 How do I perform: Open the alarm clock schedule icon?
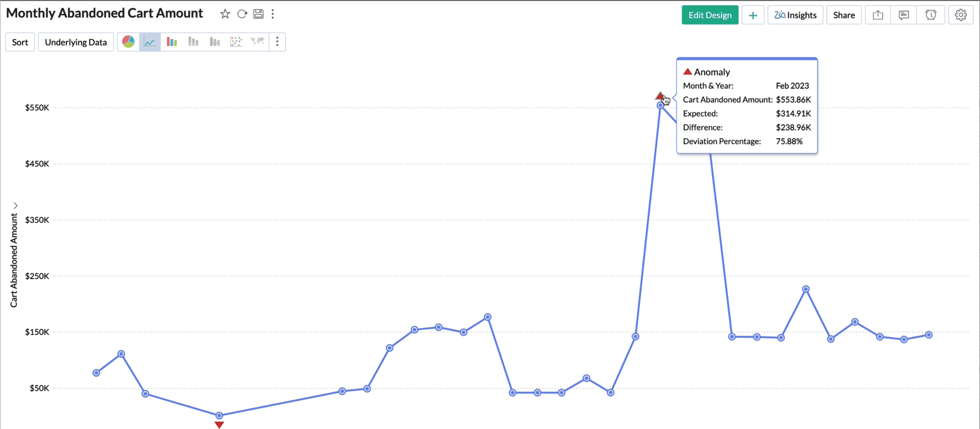(x=931, y=15)
